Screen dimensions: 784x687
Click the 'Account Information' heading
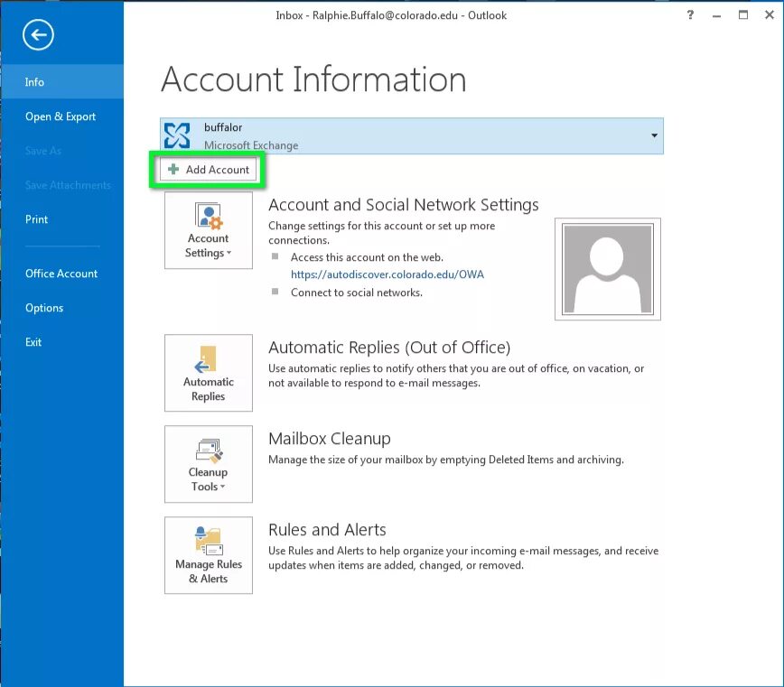click(x=313, y=79)
